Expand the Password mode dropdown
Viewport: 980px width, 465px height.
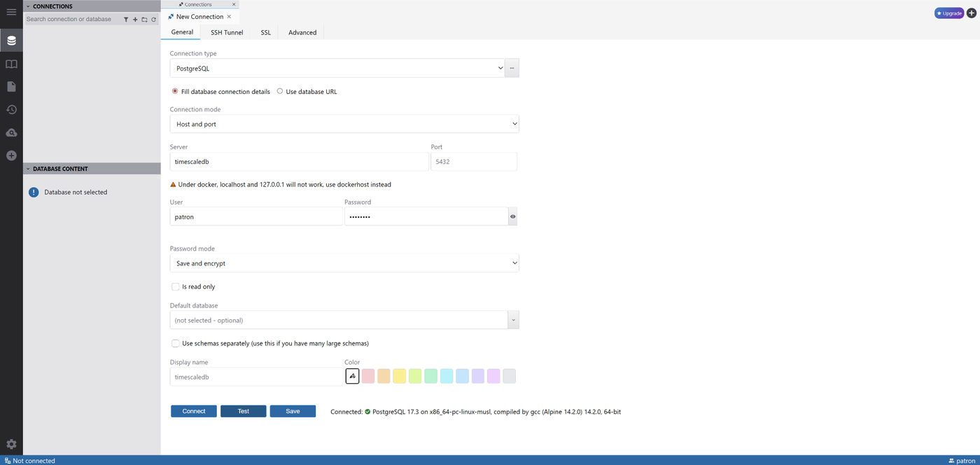[x=344, y=263]
